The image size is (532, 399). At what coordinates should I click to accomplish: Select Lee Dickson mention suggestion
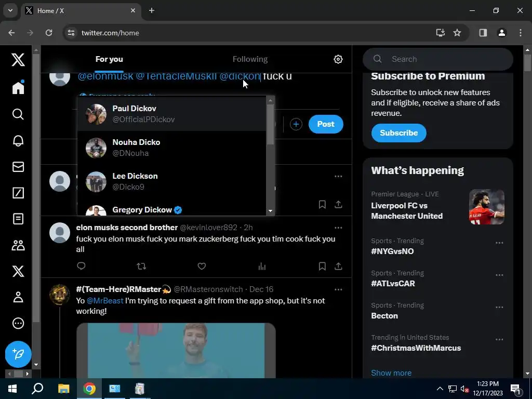(171, 181)
